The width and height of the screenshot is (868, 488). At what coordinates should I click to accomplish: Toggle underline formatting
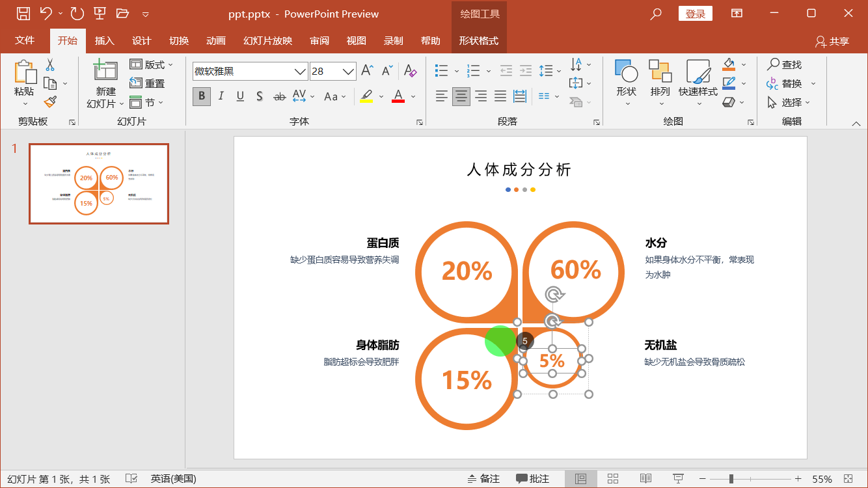[x=239, y=96]
